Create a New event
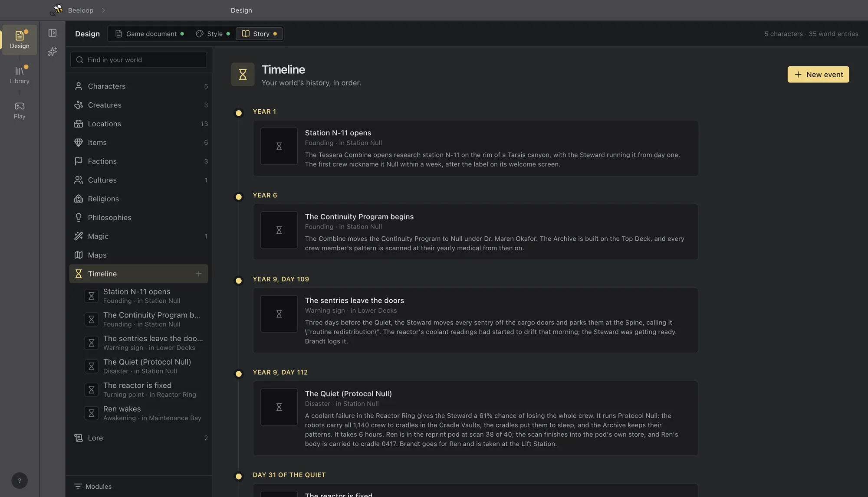The height and width of the screenshot is (497, 868). point(818,75)
